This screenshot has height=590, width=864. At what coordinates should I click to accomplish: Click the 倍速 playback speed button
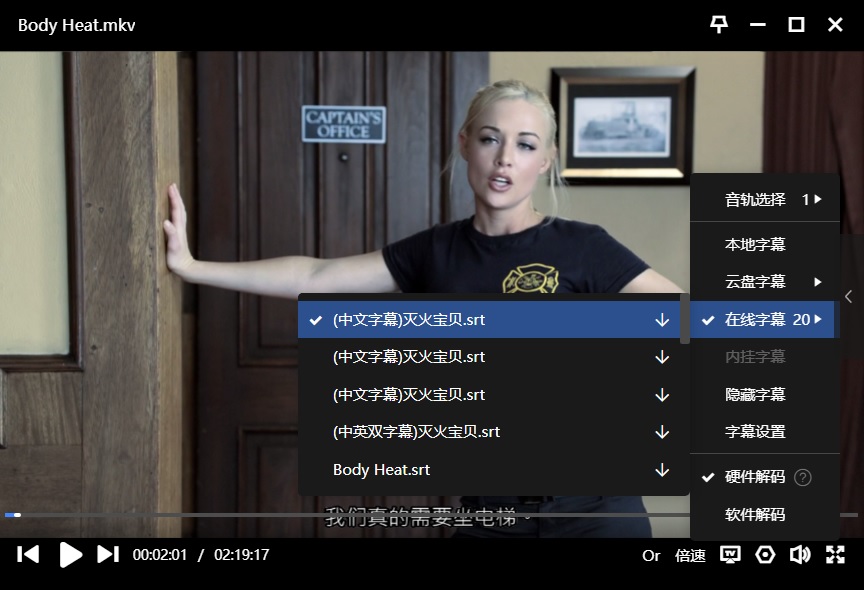[690, 556]
